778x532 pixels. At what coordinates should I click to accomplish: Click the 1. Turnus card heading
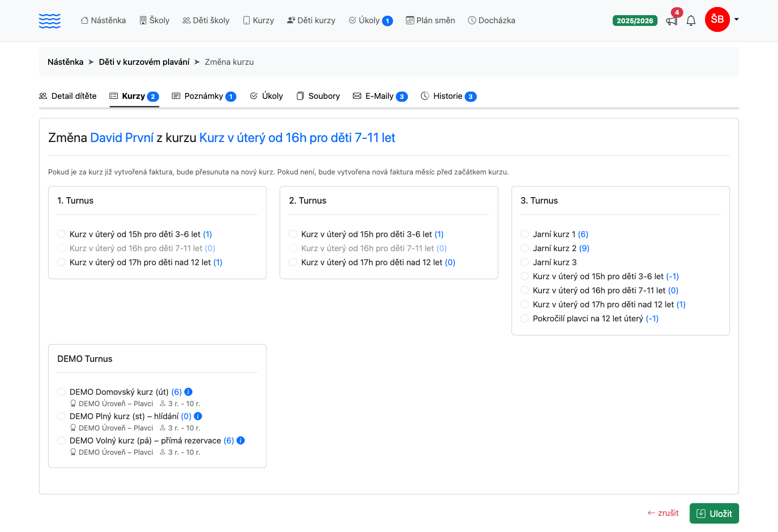tap(76, 201)
